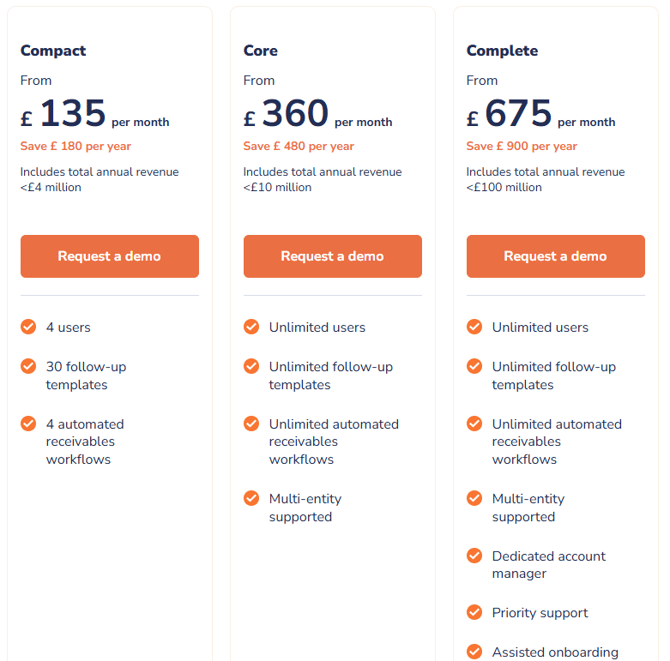Click Core plan's Multi-entity supported check icon
The image size is (670, 661).
click(x=251, y=498)
